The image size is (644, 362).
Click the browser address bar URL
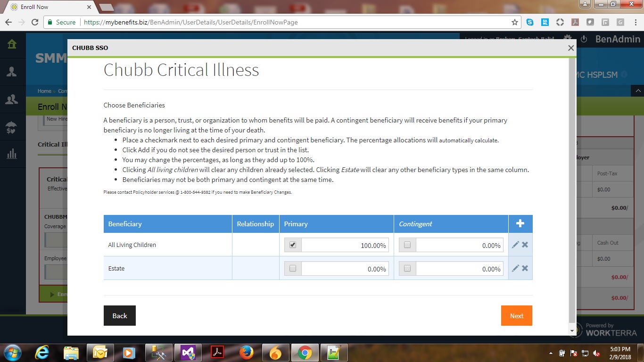pos(191,22)
